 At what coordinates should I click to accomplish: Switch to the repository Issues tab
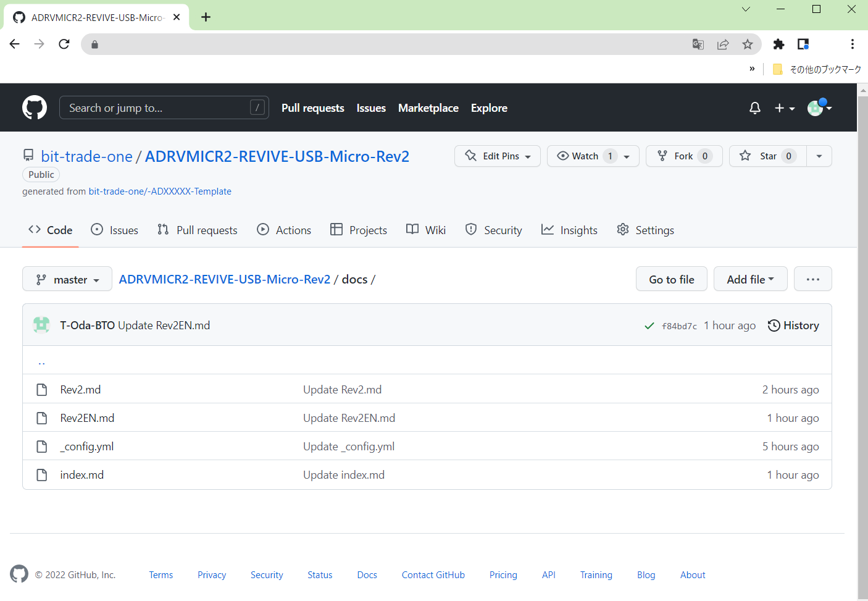tap(115, 230)
